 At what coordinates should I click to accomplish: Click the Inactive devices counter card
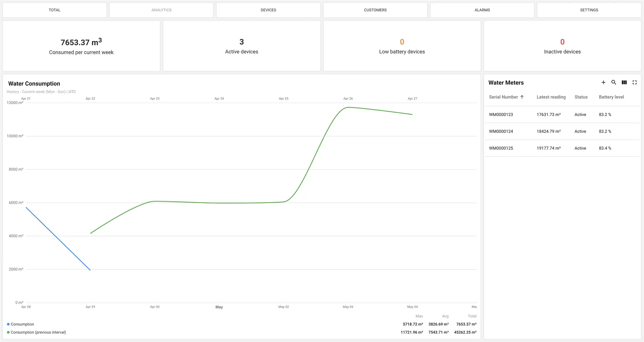(x=562, y=46)
